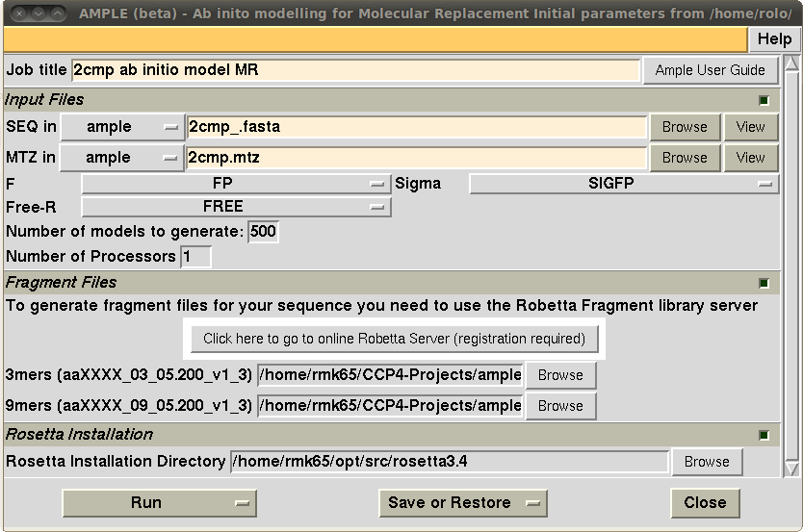Edit the Number of Processors field

(x=195, y=256)
